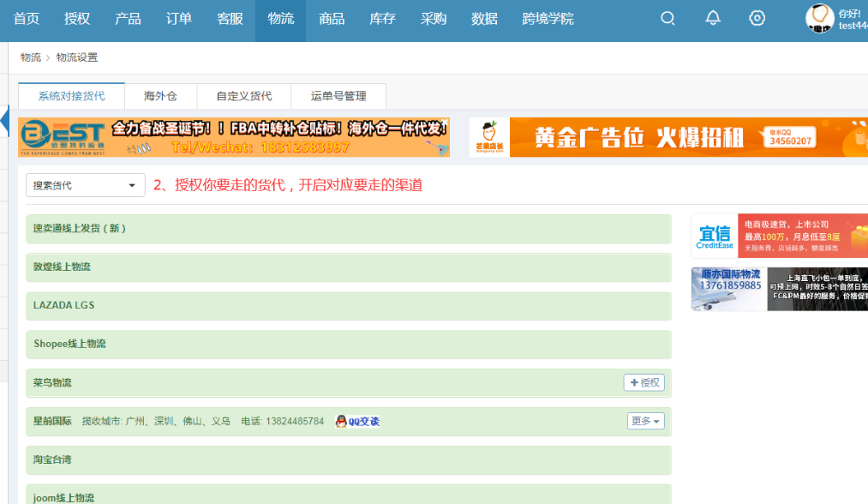Switch to the 海外仓 tab
The height and width of the screenshot is (504, 868).
pyautogui.click(x=160, y=96)
